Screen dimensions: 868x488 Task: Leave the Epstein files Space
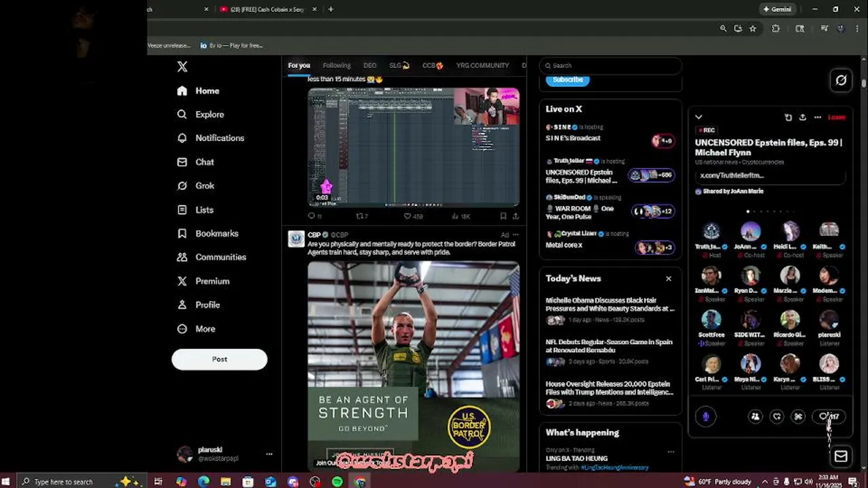tap(837, 117)
